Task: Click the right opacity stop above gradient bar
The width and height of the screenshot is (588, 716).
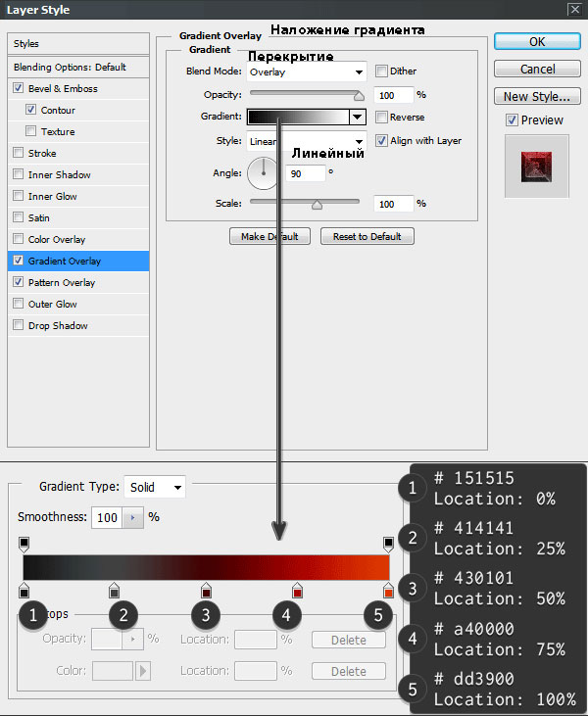Action: point(388,545)
